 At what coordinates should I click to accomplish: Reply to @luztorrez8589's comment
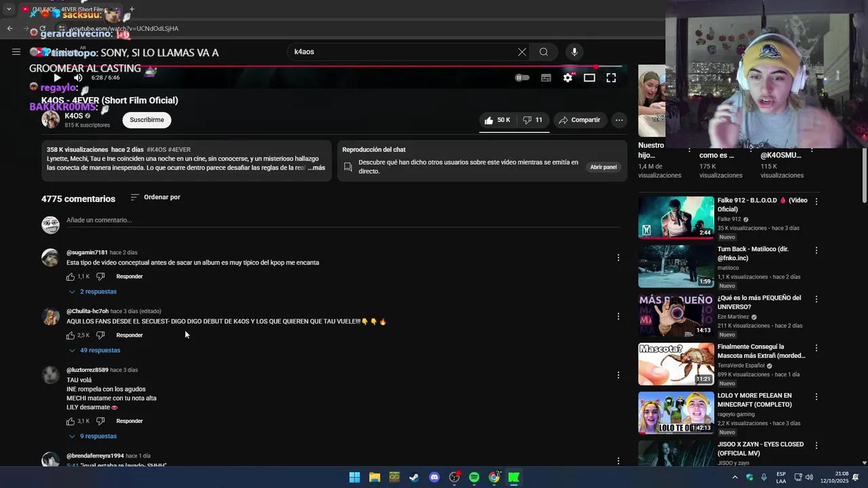click(130, 421)
